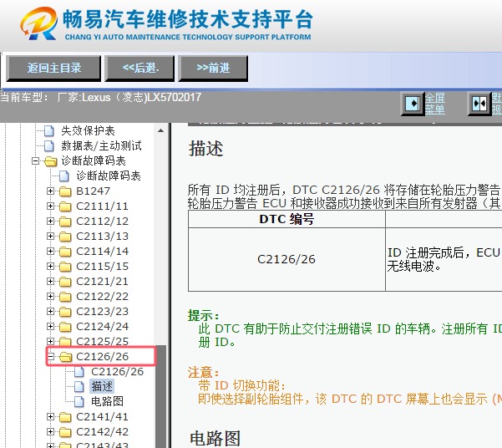Click the 失效保护表 page icon

[49, 130]
